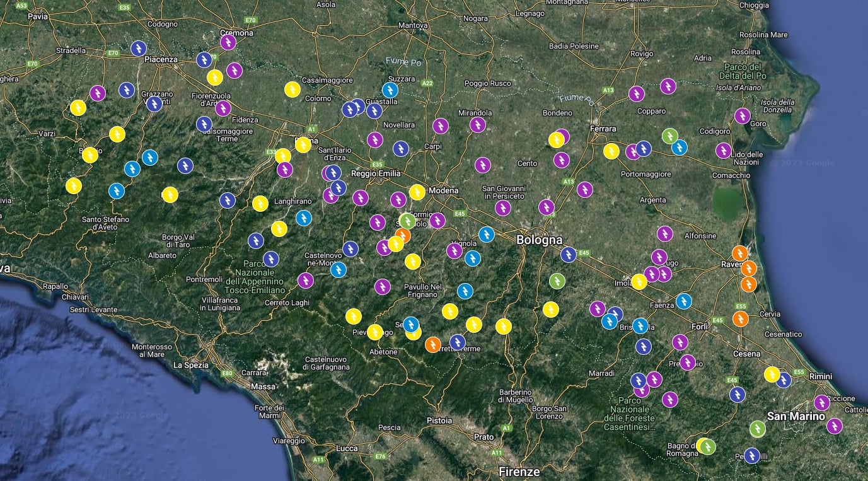Select the dark blue marker above Salsomaggiore Terme
Screen dimensions: 868x481
click(x=204, y=124)
